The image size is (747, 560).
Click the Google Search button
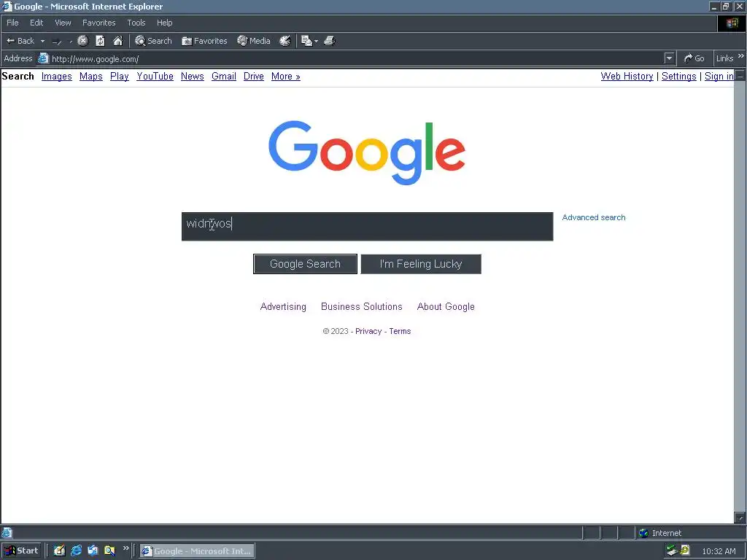[x=305, y=264]
